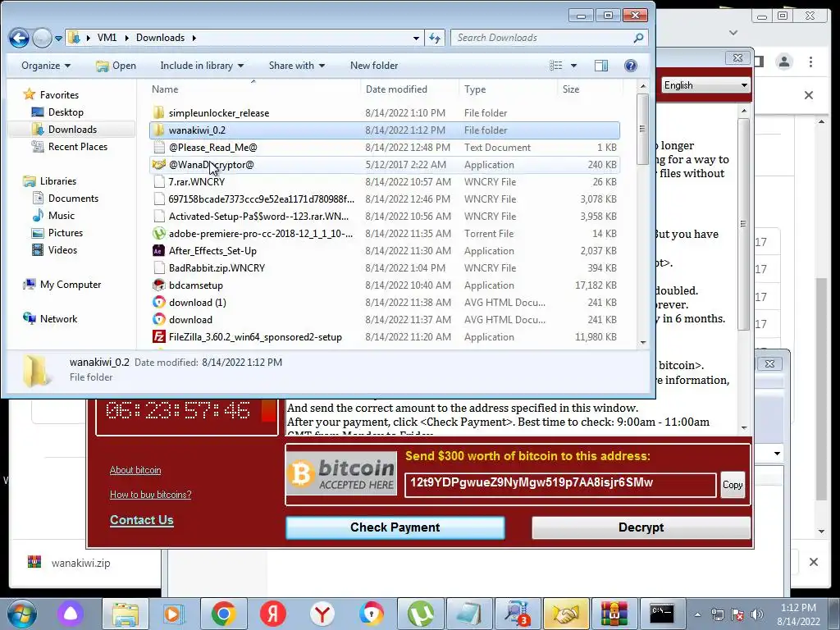840x630 pixels.
Task: Select the adobe-premiere torrent file icon
Action: [x=158, y=234]
